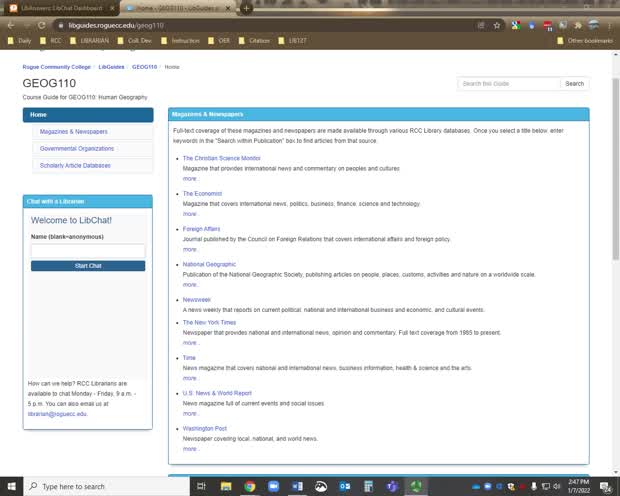Open the Citation bookmarks folder
Image resolution: width=620 pixels, height=496 pixels.
click(254, 40)
